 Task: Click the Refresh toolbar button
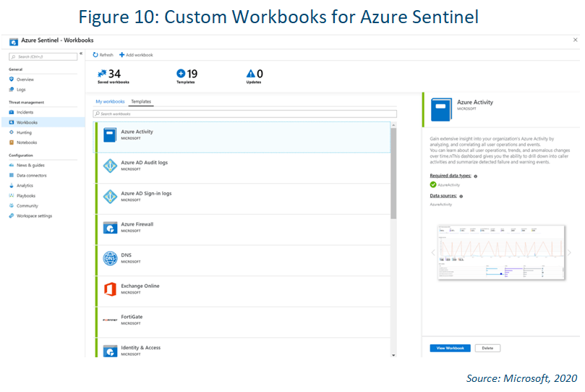point(103,55)
